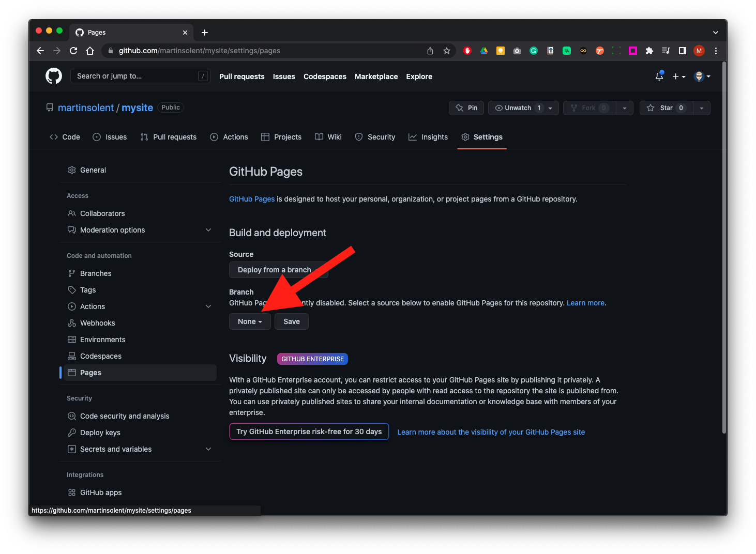Try GitHub Enterprise risk-free button

pyautogui.click(x=309, y=432)
